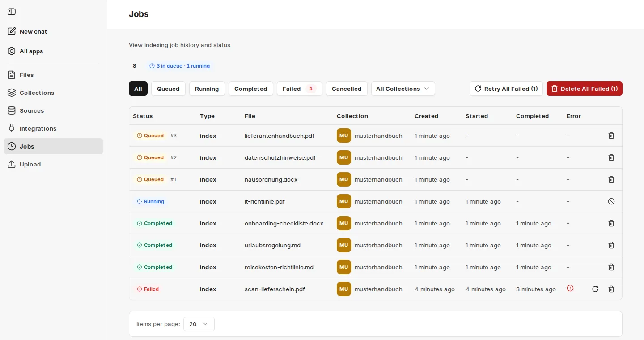644x340 pixels.
Task: Click the onboarding-checkliste.docx file name
Action: pyautogui.click(x=284, y=223)
